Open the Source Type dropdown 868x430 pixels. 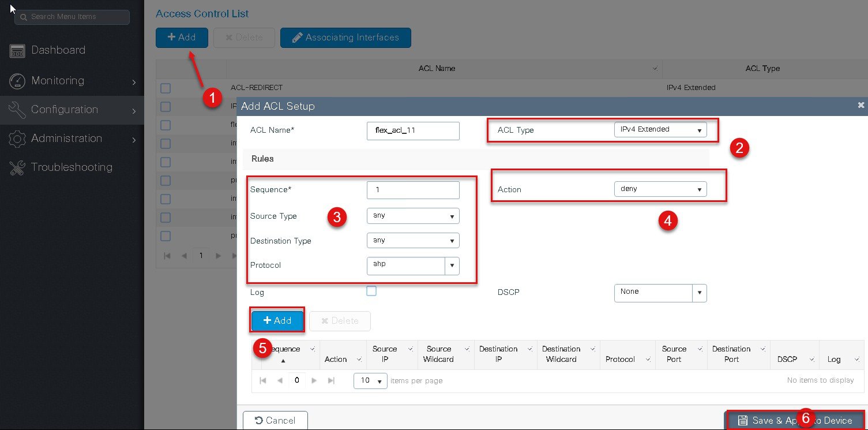[x=413, y=216]
